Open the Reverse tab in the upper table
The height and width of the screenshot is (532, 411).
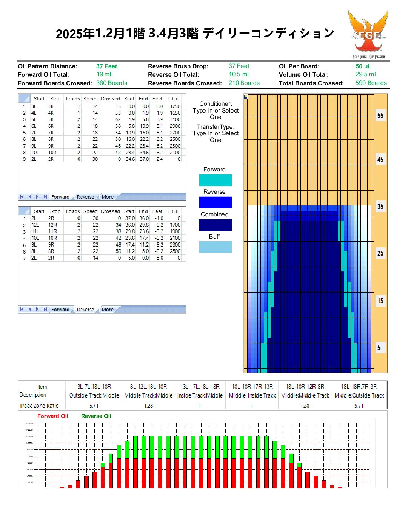(x=86, y=197)
